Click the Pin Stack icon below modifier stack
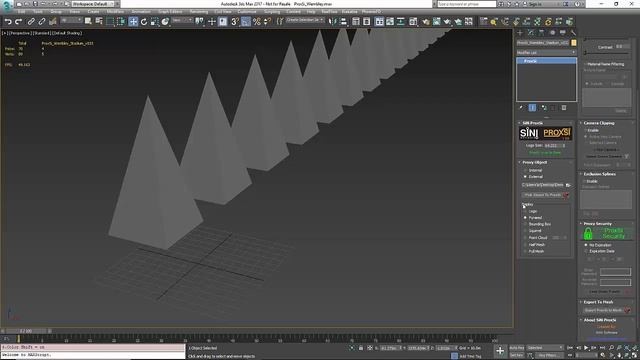640x360 pixels. 521,108
